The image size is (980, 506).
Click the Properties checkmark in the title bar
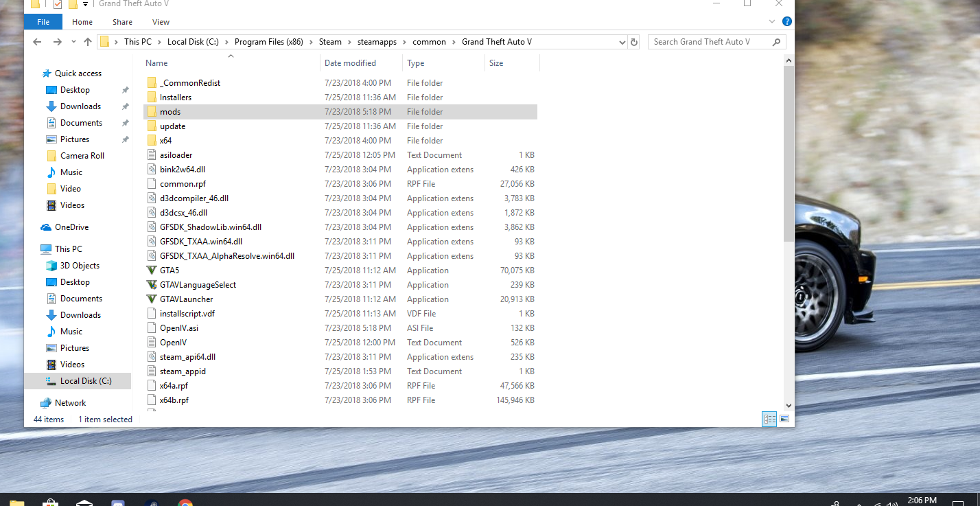[58, 4]
